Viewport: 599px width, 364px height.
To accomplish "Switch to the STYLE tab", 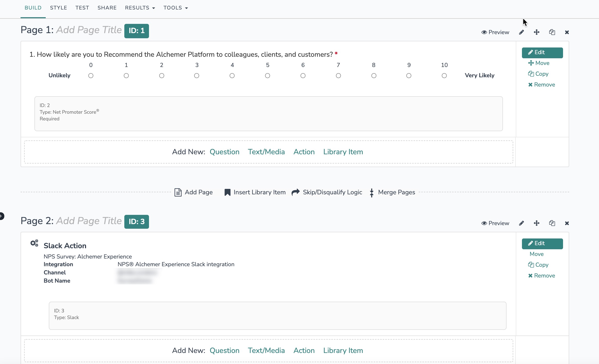I will pos(58,8).
